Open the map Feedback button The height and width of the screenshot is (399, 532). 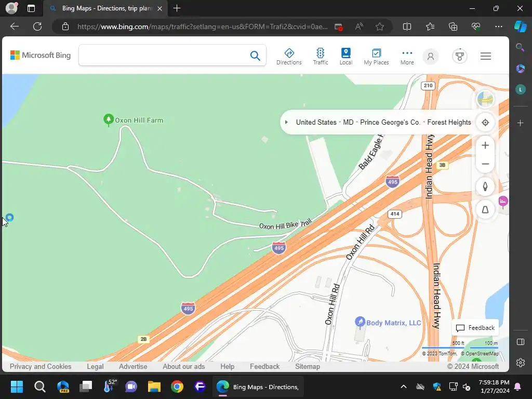coord(475,328)
